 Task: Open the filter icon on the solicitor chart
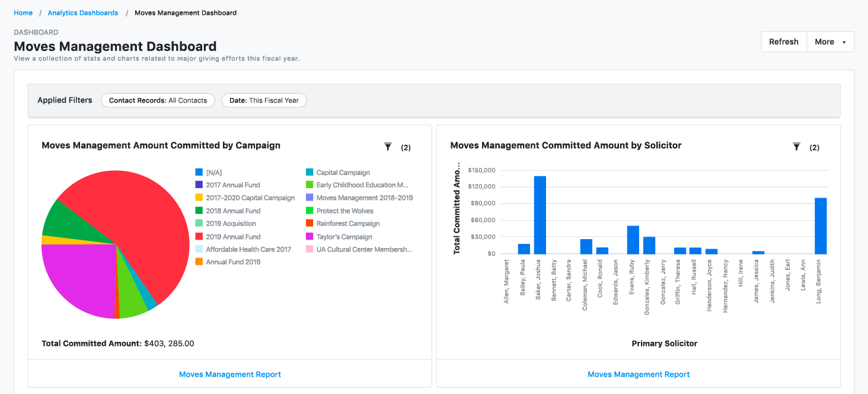pyautogui.click(x=796, y=146)
